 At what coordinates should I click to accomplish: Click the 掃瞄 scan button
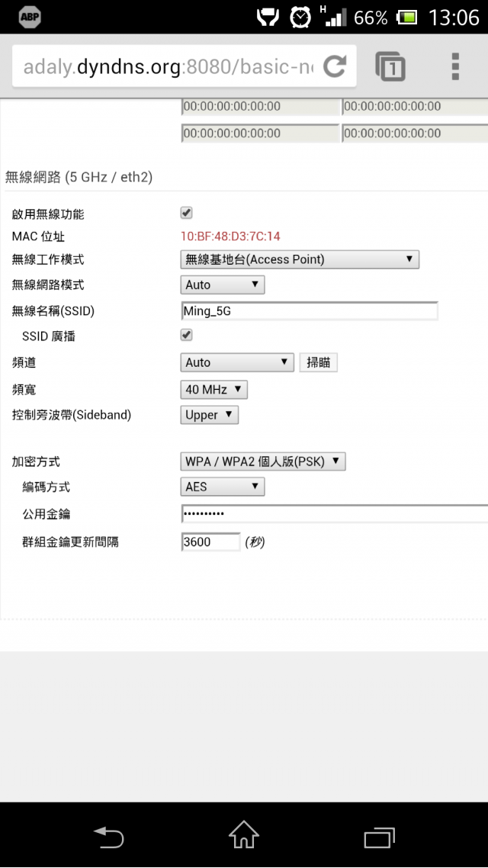pos(318,362)
